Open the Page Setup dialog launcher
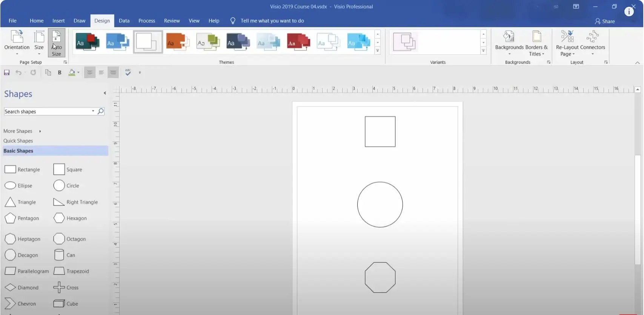 65,62
